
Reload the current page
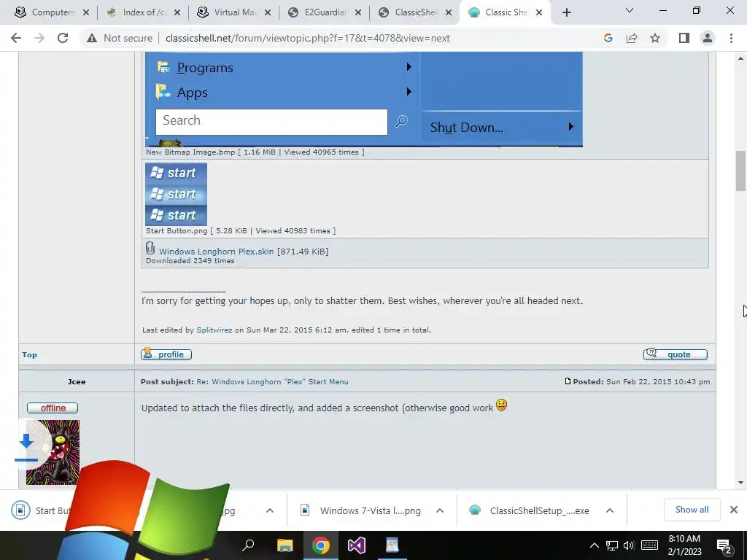[63, 38]
